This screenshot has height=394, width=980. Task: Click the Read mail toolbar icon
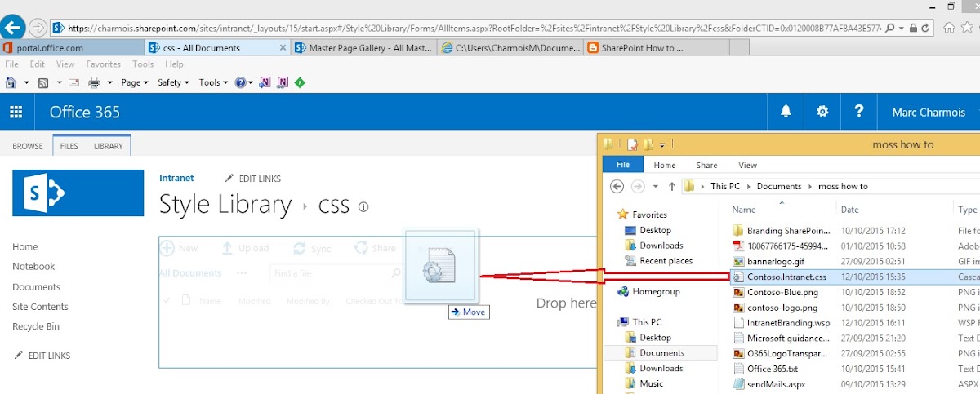point(73,82)
